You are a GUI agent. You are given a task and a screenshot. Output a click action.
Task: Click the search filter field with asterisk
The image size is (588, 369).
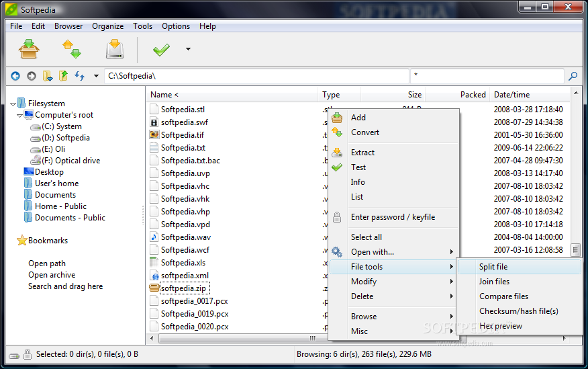(x=487, y=76)
